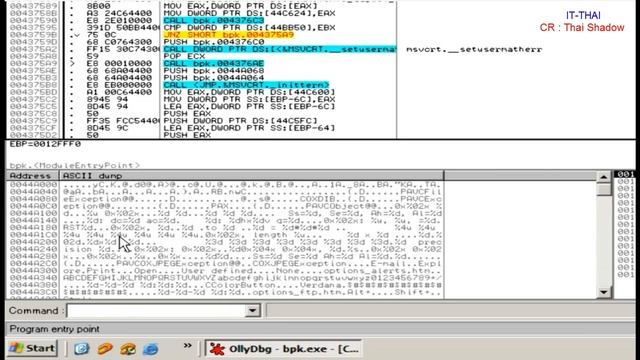Click the Command label
Screen dimensions: 640x360
(x=36, y=311)
